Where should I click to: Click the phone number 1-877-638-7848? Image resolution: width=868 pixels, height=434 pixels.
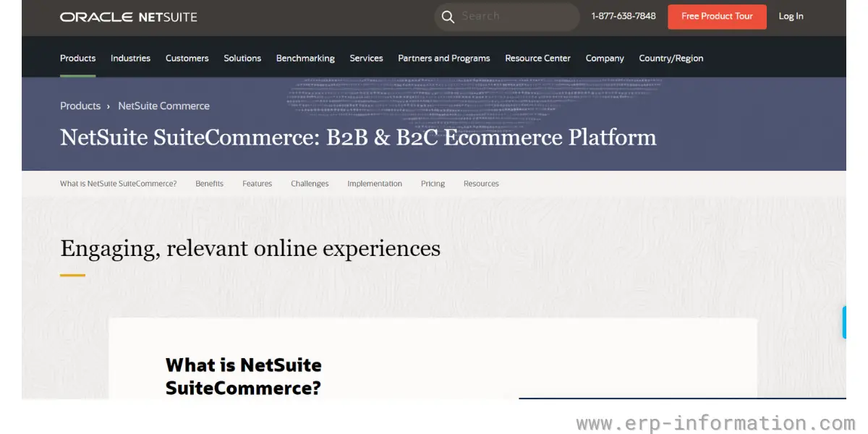pos(624,16)
